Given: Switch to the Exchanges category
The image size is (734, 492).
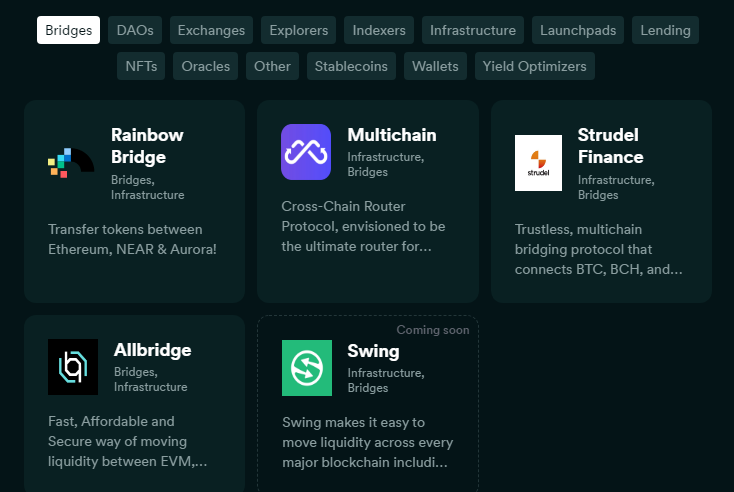Looking at the screenshot, I should [x=211, y=30].
